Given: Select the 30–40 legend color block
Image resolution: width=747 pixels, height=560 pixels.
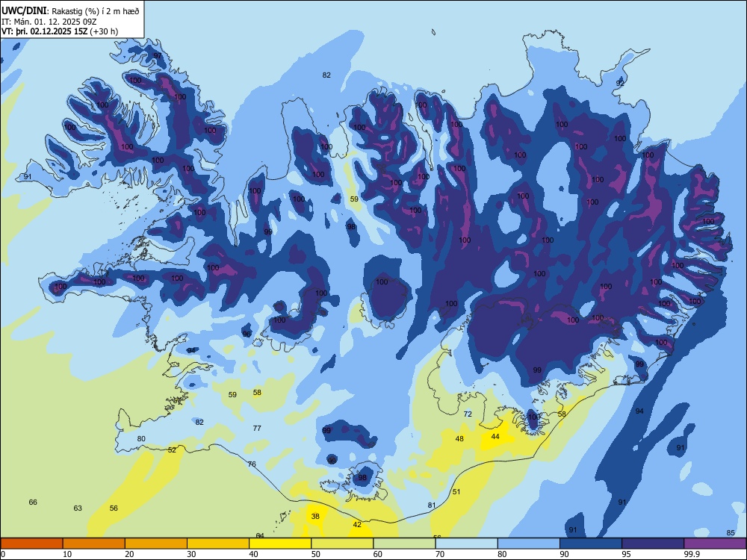Looking at the screenshot, I should tap(218, 544).
